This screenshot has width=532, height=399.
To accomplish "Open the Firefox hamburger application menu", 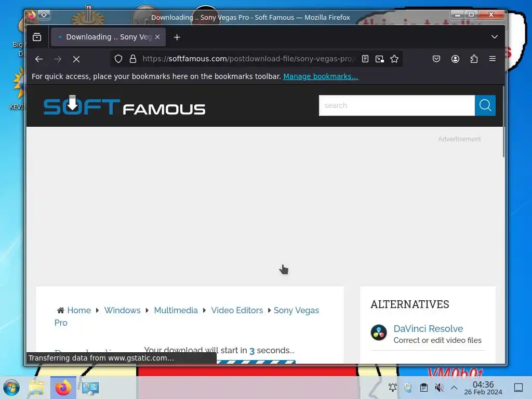I will 493,59.
